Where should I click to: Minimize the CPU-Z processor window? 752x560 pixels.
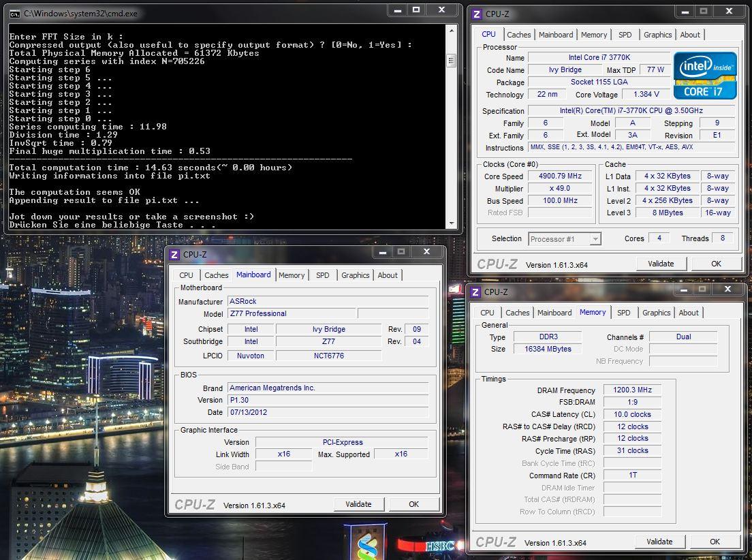(685, 11)
